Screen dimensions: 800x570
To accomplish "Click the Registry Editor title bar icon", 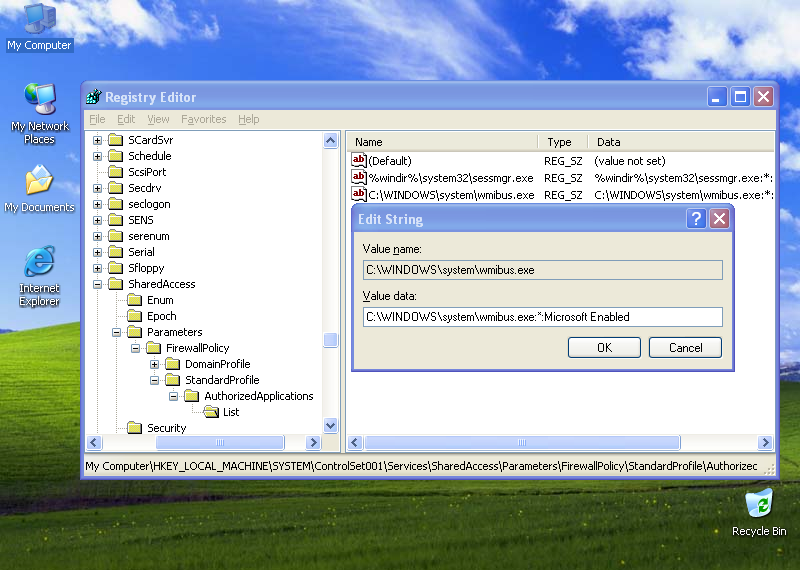I will tap(94, 96).
